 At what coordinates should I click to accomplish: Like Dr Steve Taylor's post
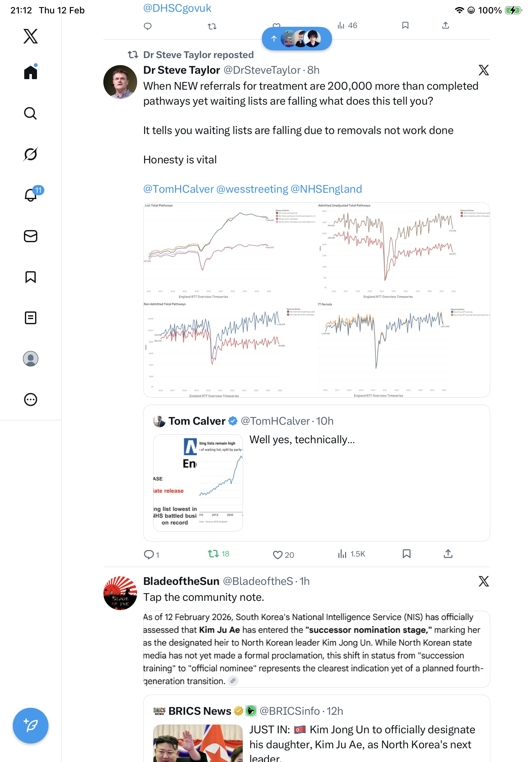(x=277, y=555)
